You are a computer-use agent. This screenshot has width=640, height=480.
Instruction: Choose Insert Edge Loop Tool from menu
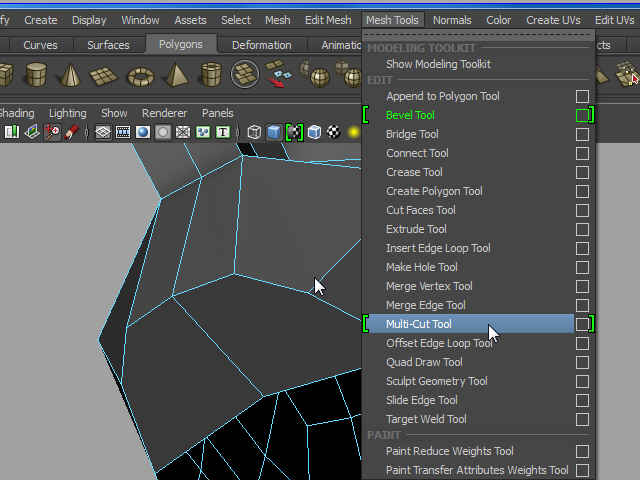(x=438, y=248)
